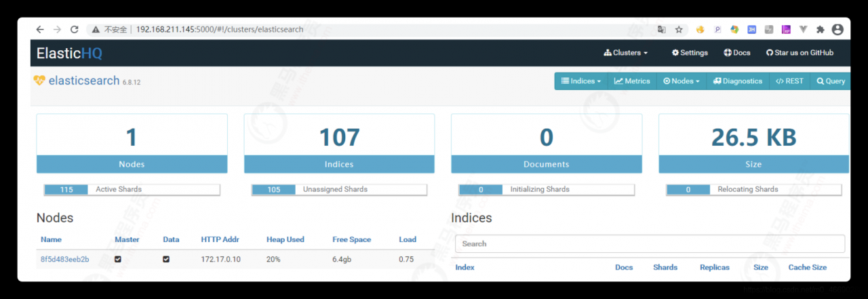Open the browser profile avatar
The image size is (868, 299).
837,30
